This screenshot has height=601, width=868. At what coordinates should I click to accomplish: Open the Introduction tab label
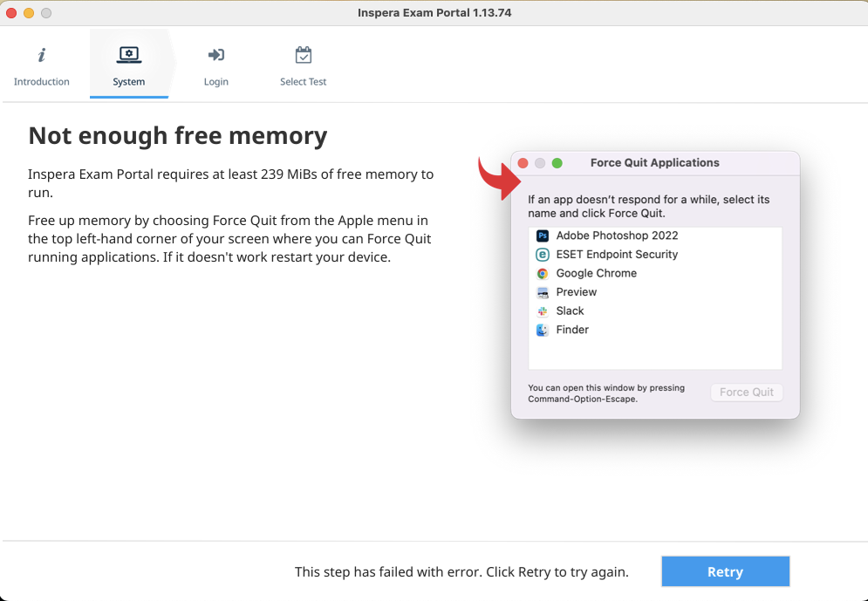[42, 81]
